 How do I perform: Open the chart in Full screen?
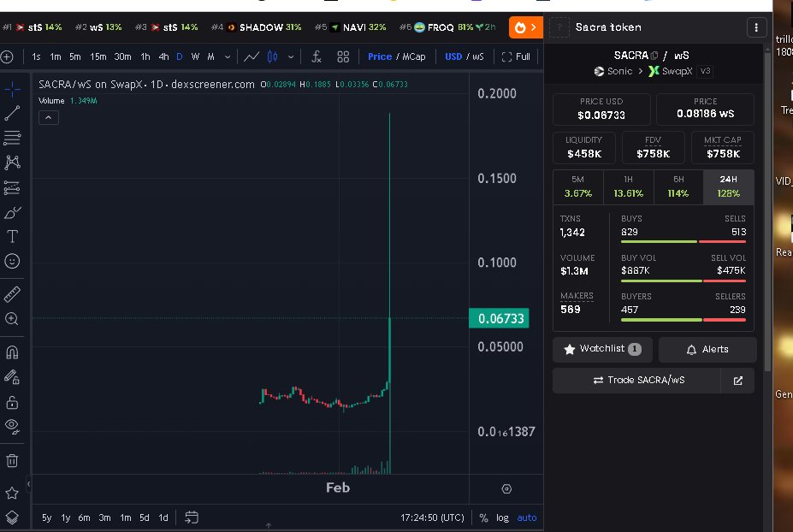click(516, 56)
